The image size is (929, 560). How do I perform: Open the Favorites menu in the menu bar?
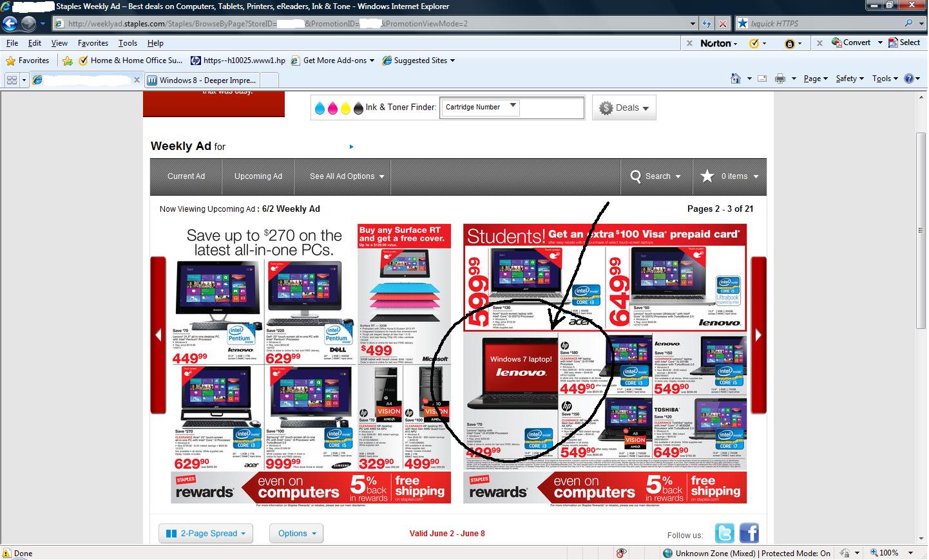click(x=93, y=43)
